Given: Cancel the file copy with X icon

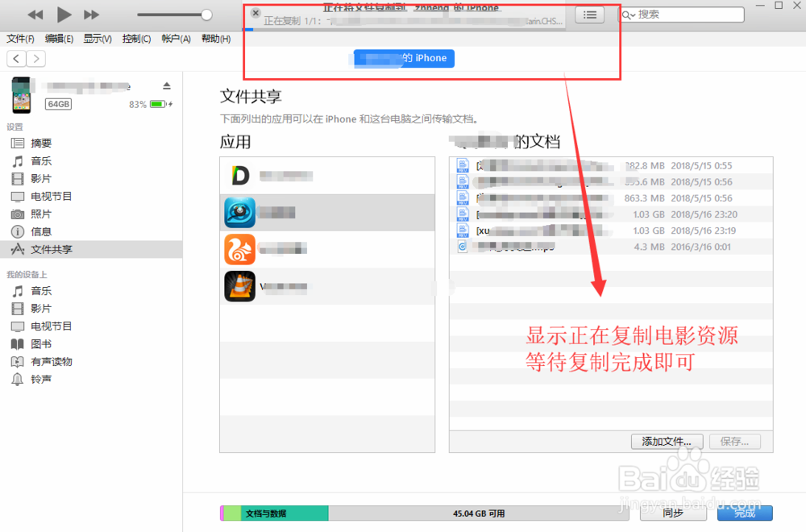Looking at the screenshot, I should point(256,13).
